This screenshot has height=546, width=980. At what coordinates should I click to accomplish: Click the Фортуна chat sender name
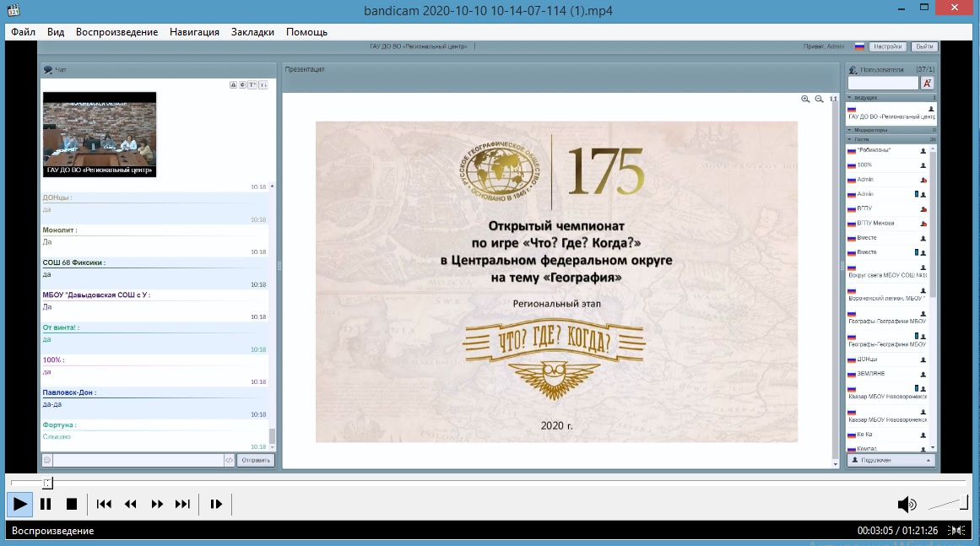point(59,424)
